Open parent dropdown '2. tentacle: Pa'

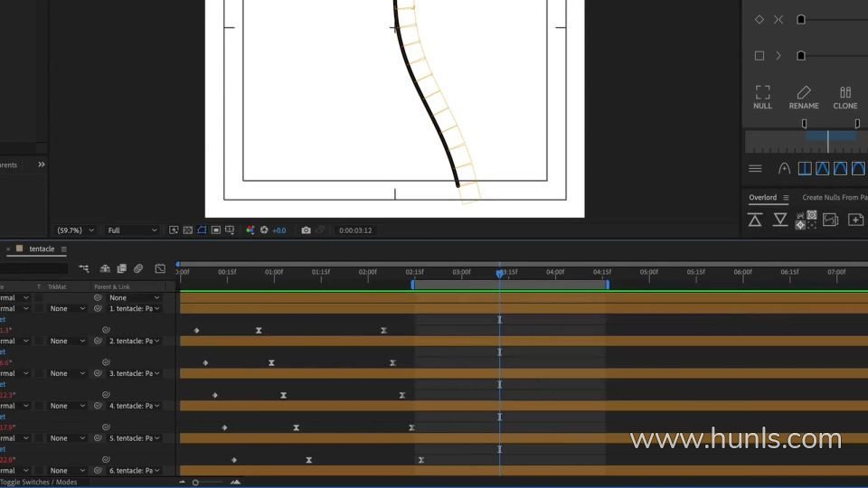(x=134, y=341)
